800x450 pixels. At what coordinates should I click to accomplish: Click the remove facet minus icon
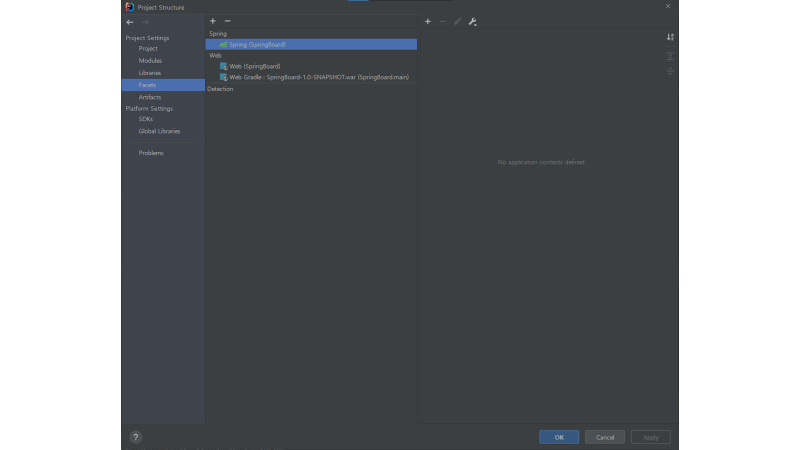coord(227,21)
